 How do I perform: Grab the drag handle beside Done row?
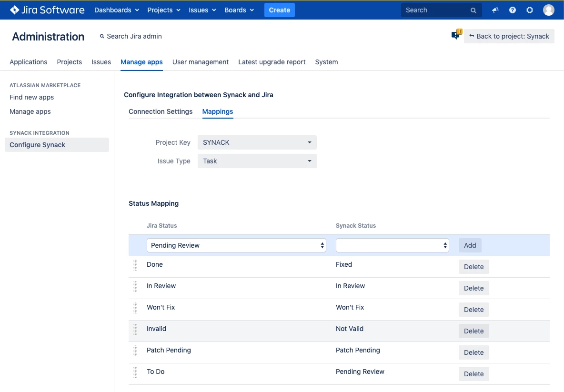click(135, 265)
